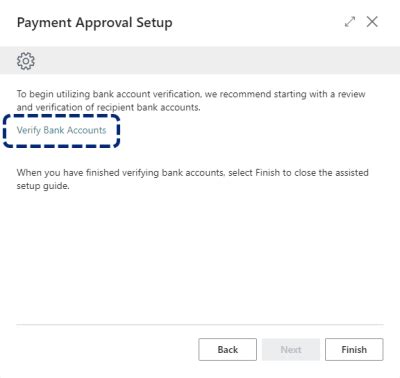Screen dimensions: 400x378
Task: Dismiss the wizard using the X icon
Action: point(372,22)
